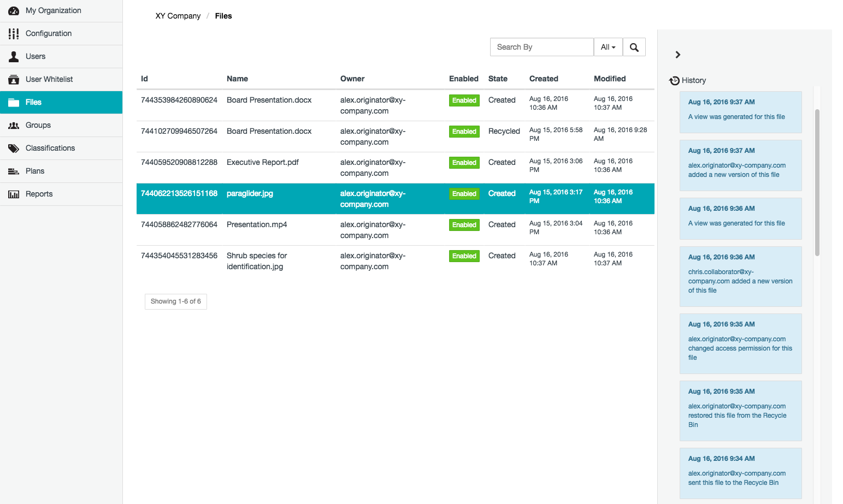
Task: Sort table by the Modified column header
Action: 610,79
